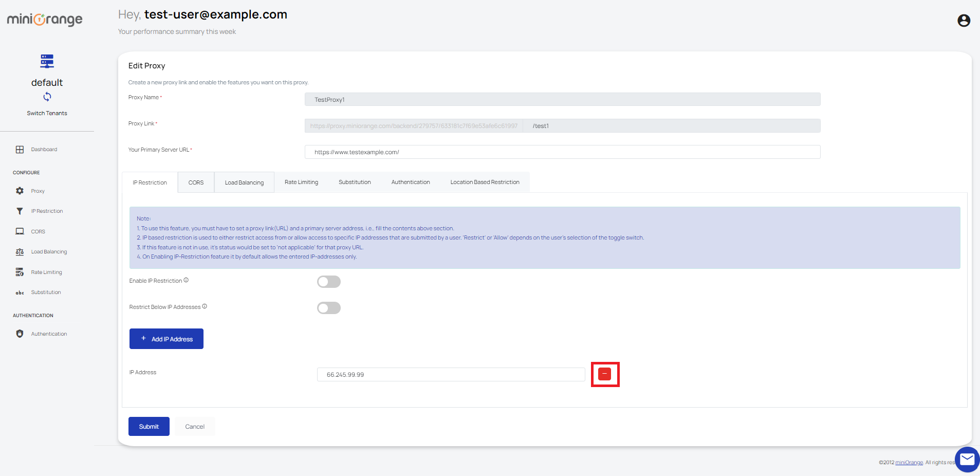Remove the 66.245.99.99 IP address entry
Image resolution: width=980 pixels, height=476 pixels.
click(605, 374)
